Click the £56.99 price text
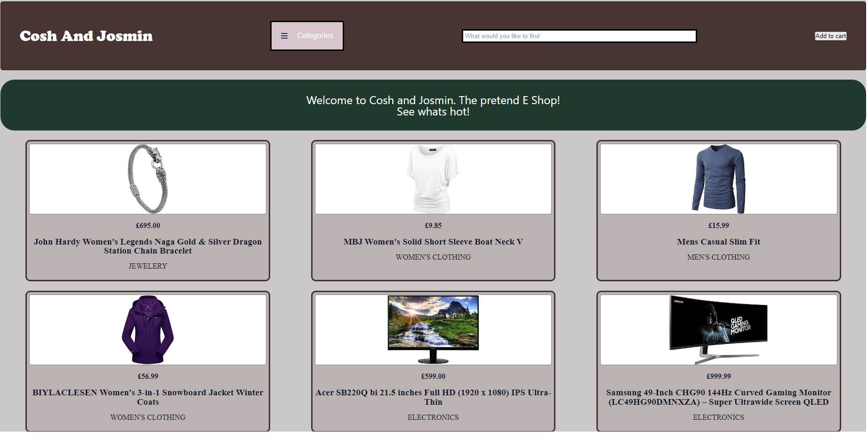Viewport: 868px width, 441px height. 148,376
